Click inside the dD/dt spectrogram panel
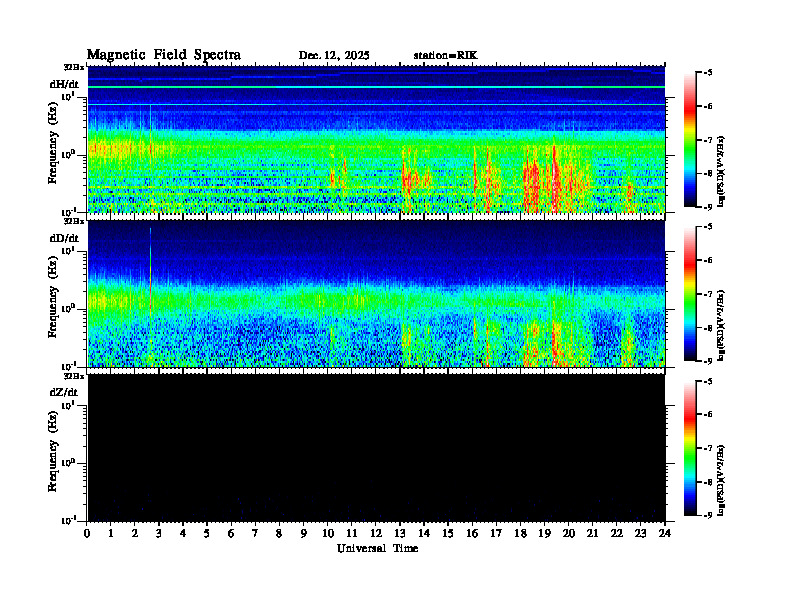Viewport: 792px width, 612px height. (x=376, y=293)
